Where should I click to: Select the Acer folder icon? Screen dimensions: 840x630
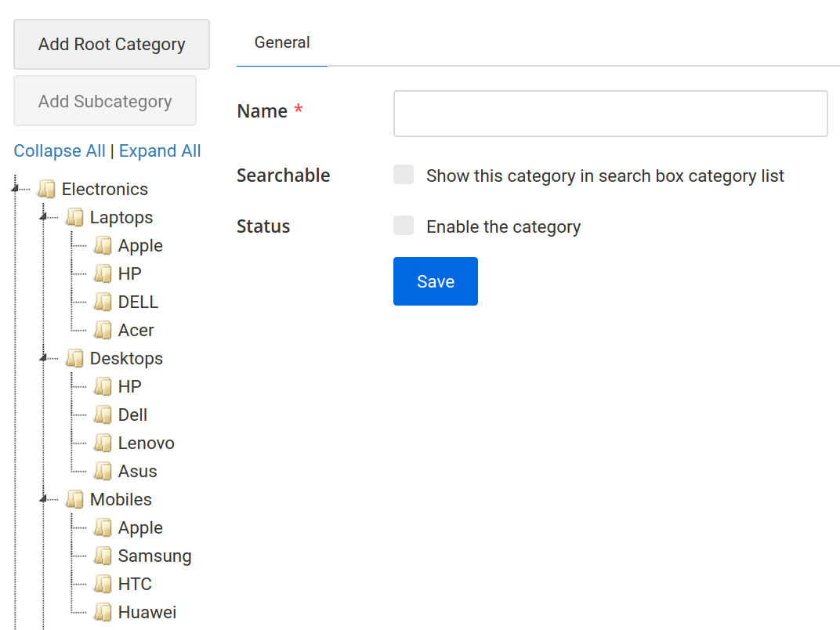pyautogui.click(x=103, y=329)
